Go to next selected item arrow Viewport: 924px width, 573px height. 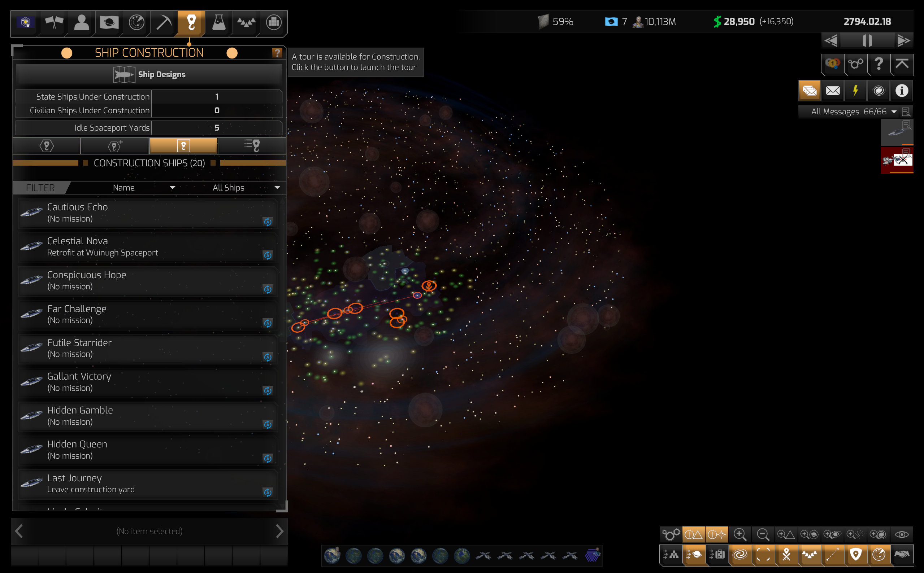click(279, 531)
